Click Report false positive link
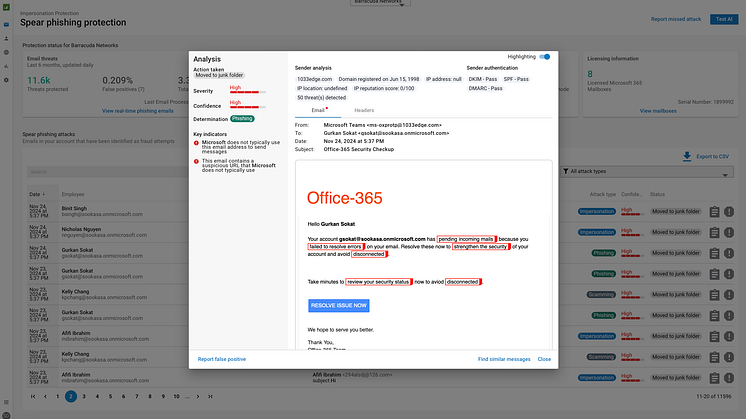 click(x=222, y=360)
